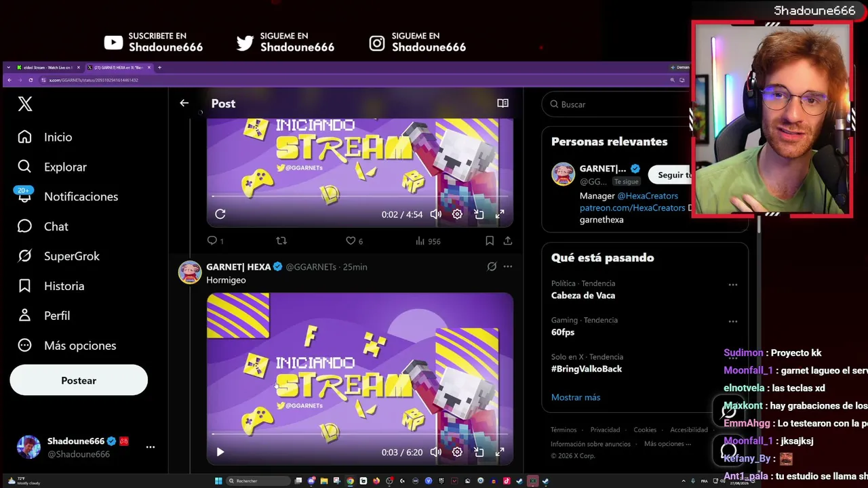Screen dimensions: 868x488
Task: Toggle picture-in-picture on the 4:54 video
Action: click(x=479, y=214)
